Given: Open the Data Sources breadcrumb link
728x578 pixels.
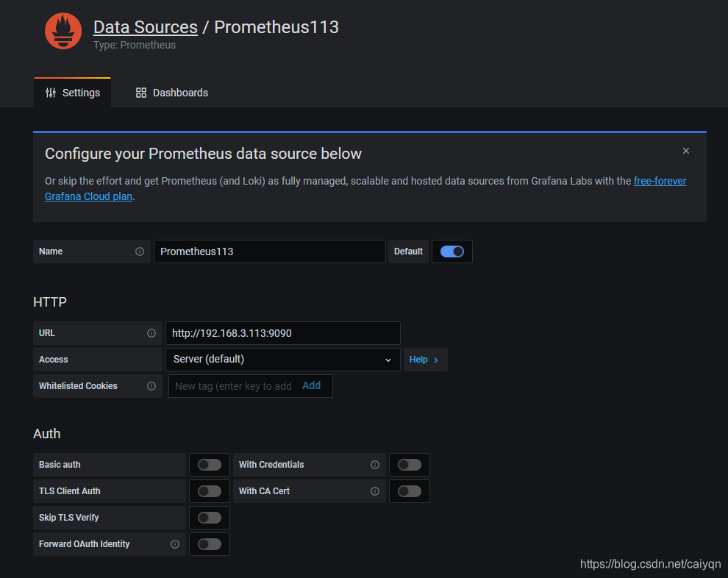Looking at the screenshot, I should click(x=146, y=27).
